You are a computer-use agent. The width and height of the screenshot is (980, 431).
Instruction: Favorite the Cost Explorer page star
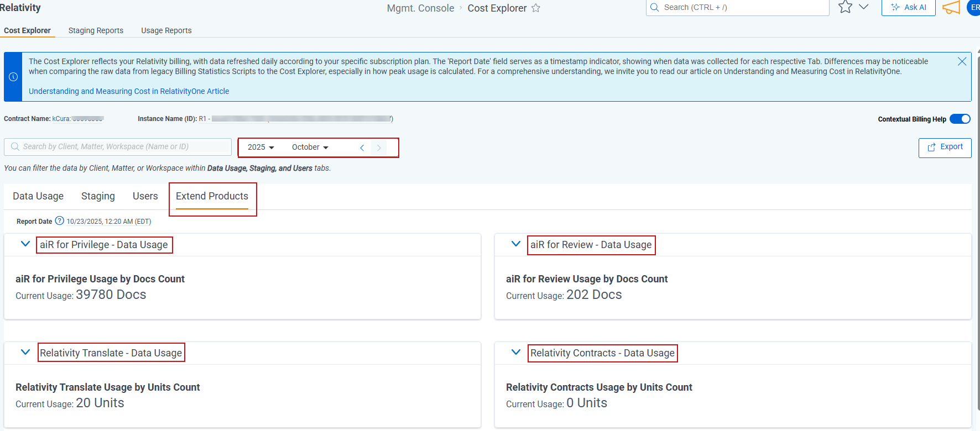(x=535, y=8)
